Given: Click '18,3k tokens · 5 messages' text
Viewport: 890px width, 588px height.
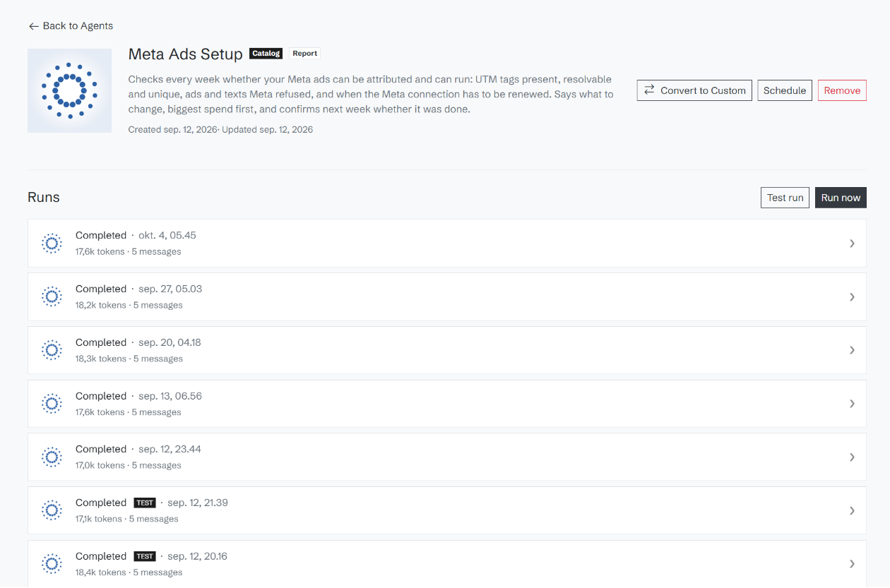Looking at the screenshot, I should click(129, 359).
